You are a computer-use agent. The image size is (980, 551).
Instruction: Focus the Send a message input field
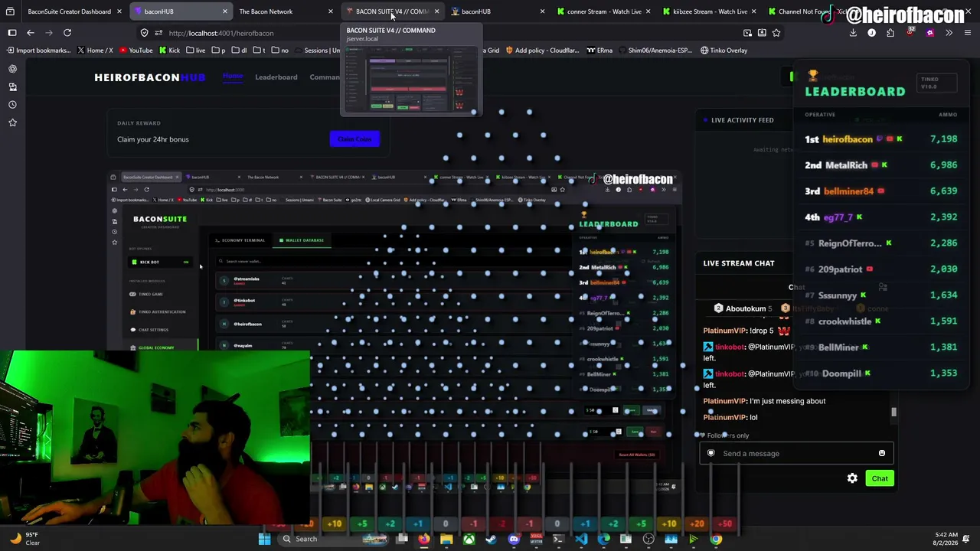click(796, 453)
